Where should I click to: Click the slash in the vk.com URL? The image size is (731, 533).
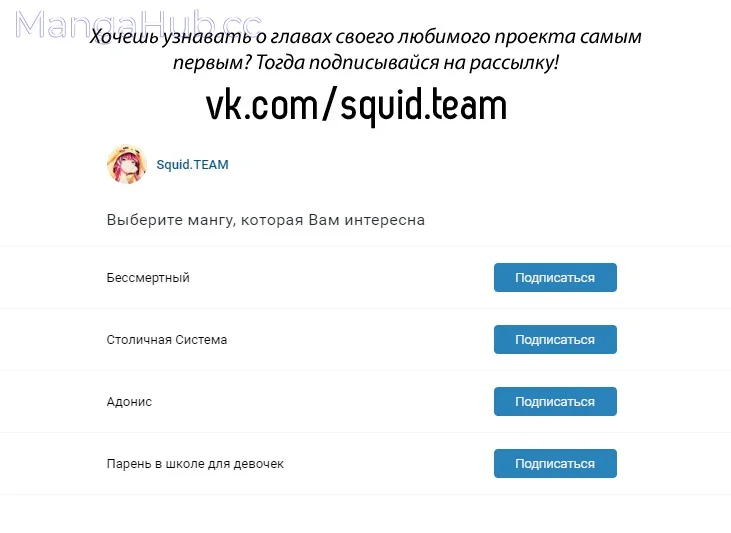[329, 105]
